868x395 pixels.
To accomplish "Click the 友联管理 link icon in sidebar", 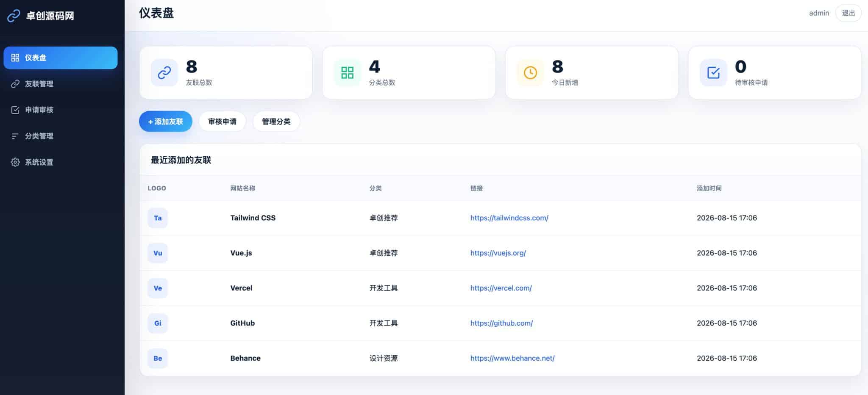I will (x=15, y=84).
